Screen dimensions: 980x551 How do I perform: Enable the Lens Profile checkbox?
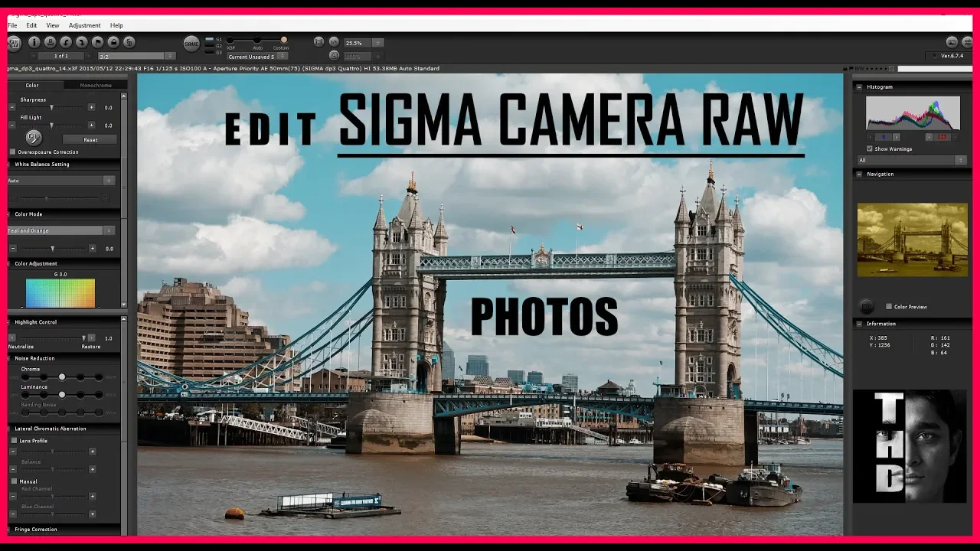coord(14,441)
